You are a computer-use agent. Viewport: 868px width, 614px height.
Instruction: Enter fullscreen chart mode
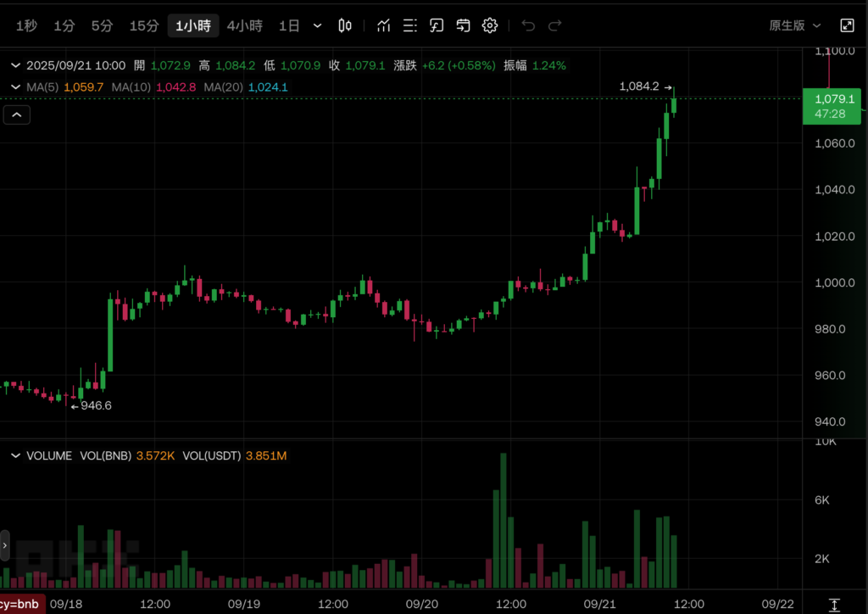[x=847, y=25]
